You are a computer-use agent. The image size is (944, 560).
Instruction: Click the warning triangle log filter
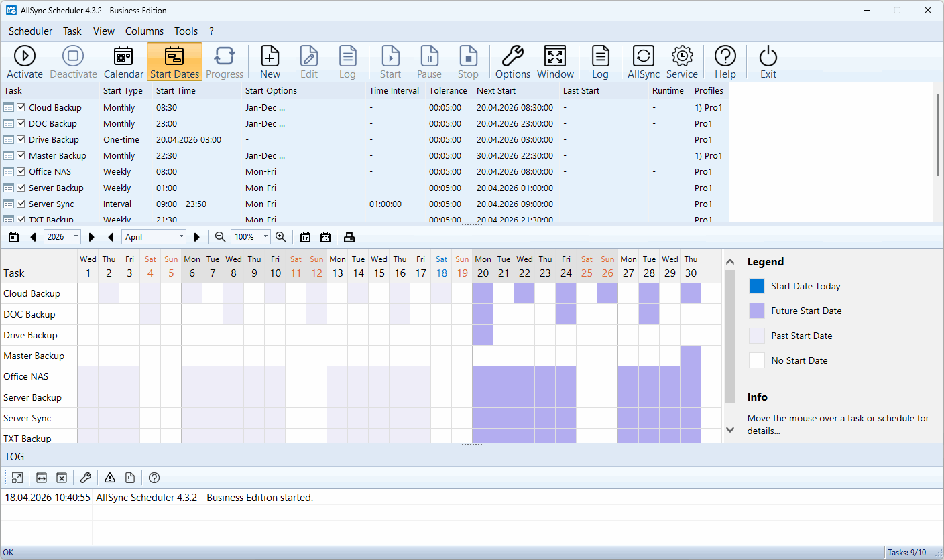click(110, 478)
